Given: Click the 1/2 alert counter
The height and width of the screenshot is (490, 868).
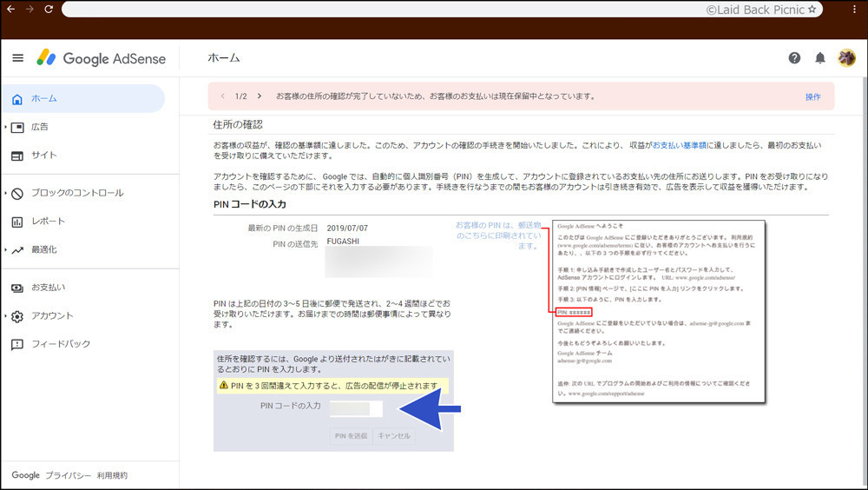Looking at the screenshot, I should (x=240, y=96).
